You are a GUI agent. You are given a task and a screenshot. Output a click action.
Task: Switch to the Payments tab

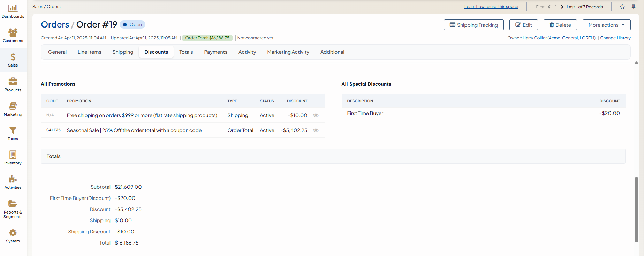coord(215,52)
